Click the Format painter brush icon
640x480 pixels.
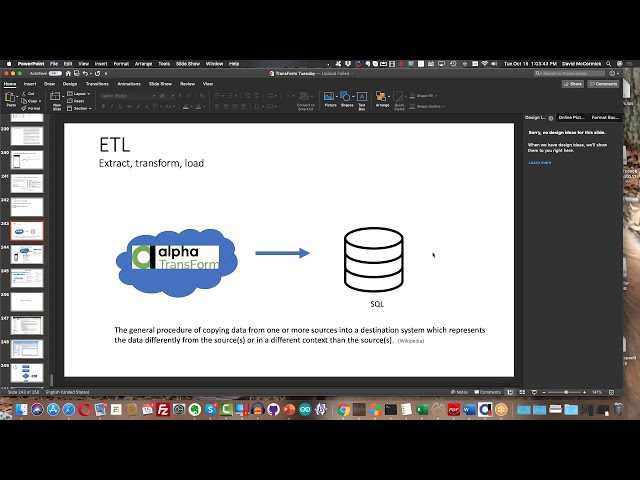(24, 108)
